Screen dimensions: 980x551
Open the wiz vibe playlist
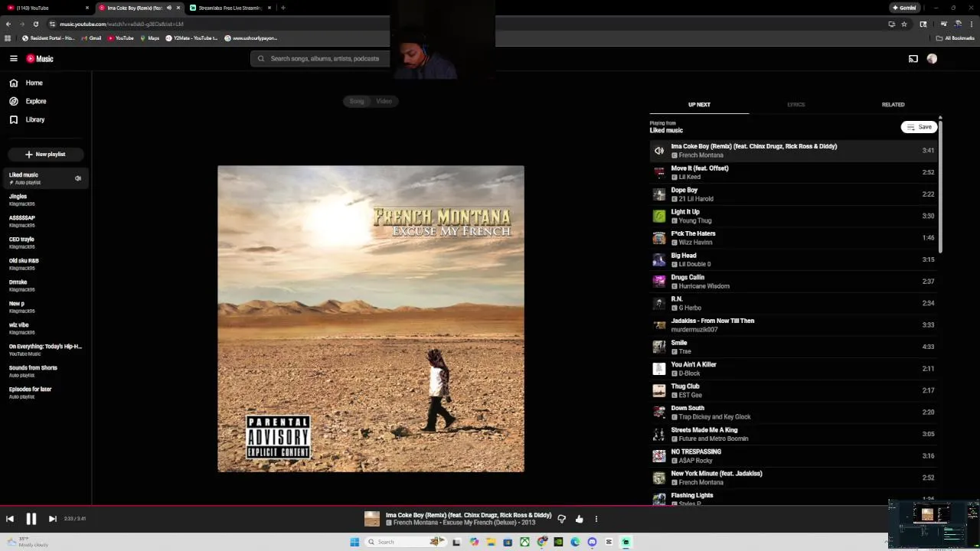[x=45, y=328]
